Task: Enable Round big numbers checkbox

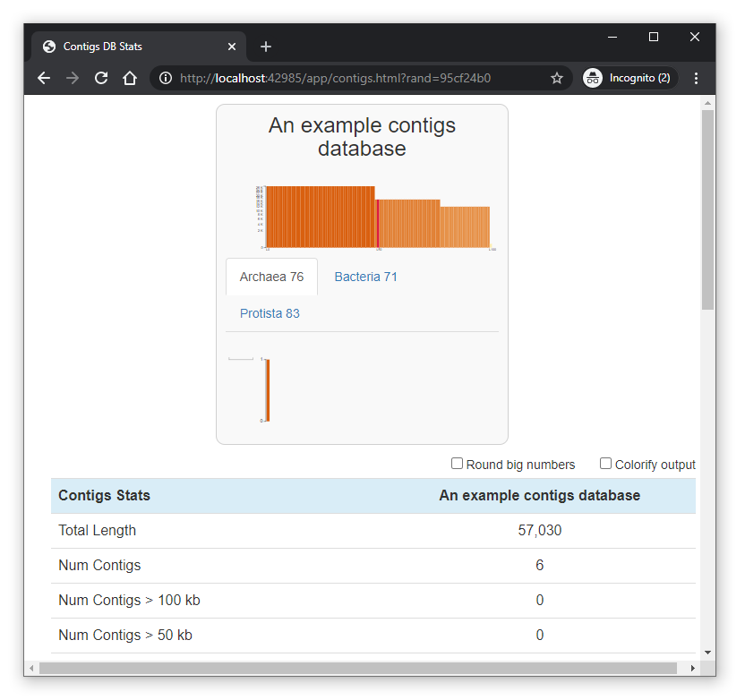Action: pyautogui.click(x=457, y=464)
